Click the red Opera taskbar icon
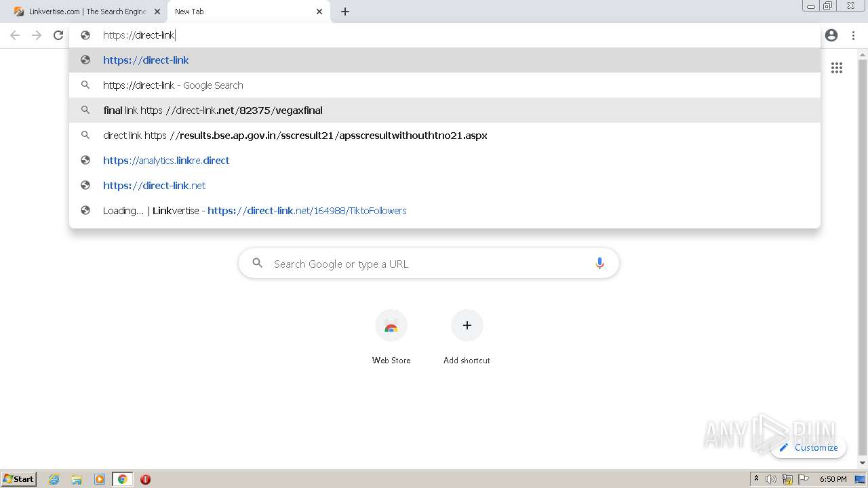 (145, 479)
